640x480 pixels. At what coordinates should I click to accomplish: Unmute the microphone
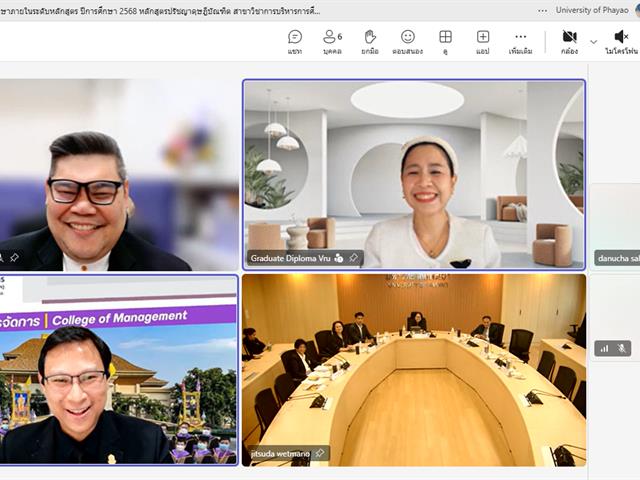621,42
